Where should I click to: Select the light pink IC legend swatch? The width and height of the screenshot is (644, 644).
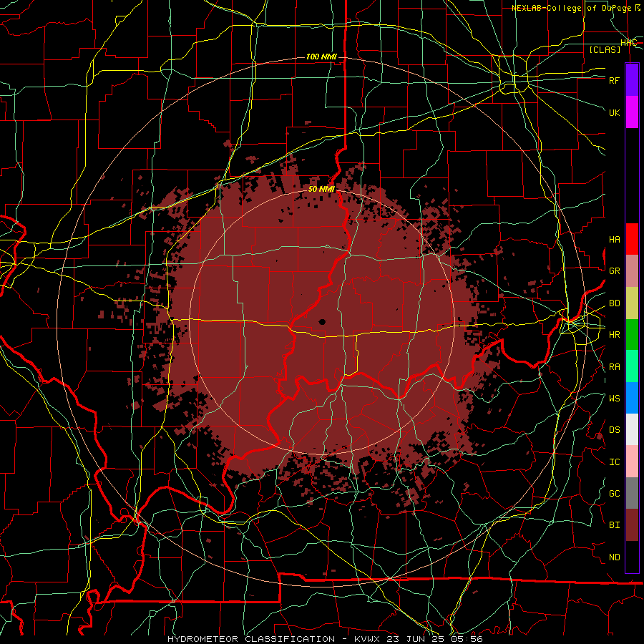[632, 462]
